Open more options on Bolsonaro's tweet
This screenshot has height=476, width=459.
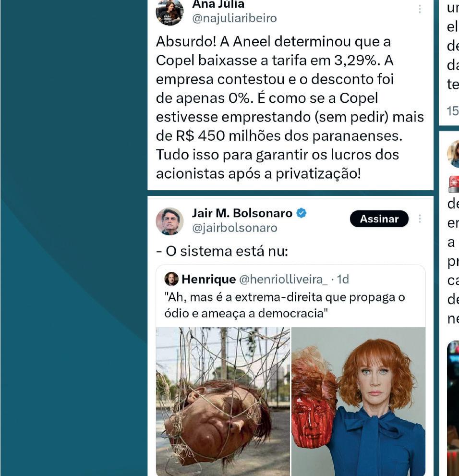420,219
